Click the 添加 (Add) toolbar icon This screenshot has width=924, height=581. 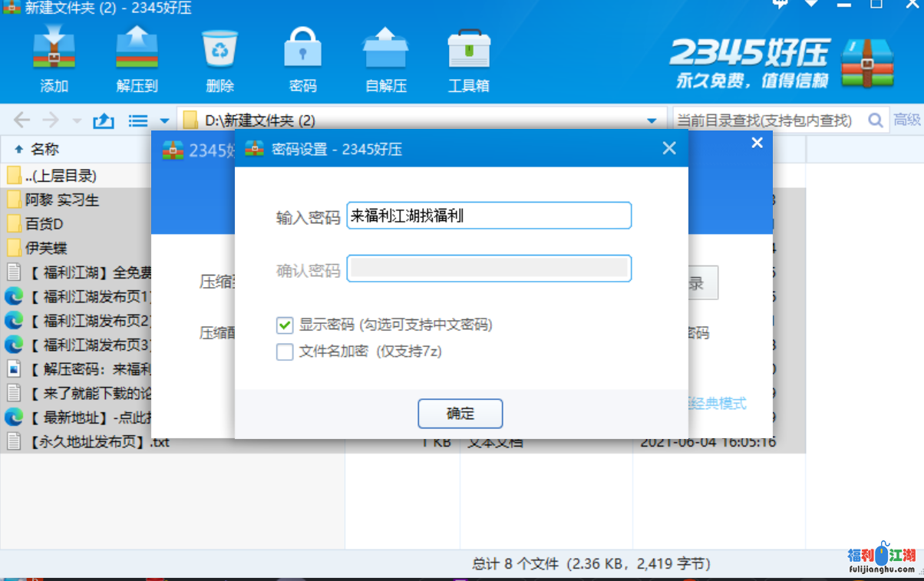54,49
